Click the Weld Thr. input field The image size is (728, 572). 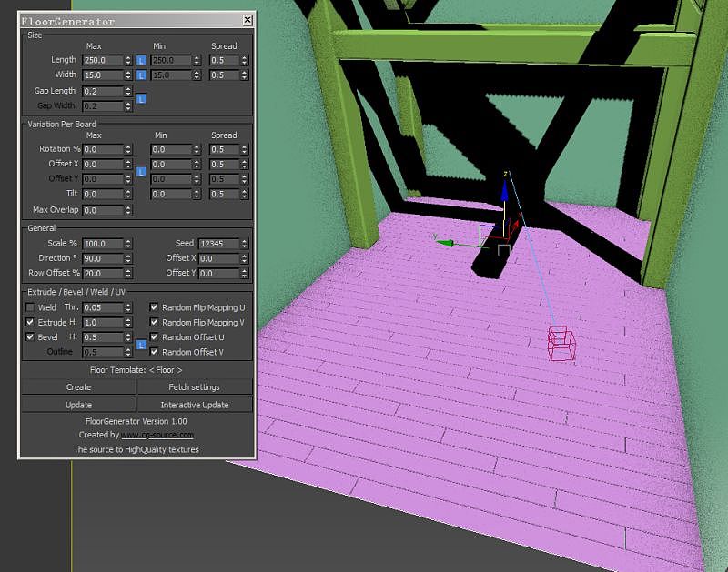coord(103,307)
